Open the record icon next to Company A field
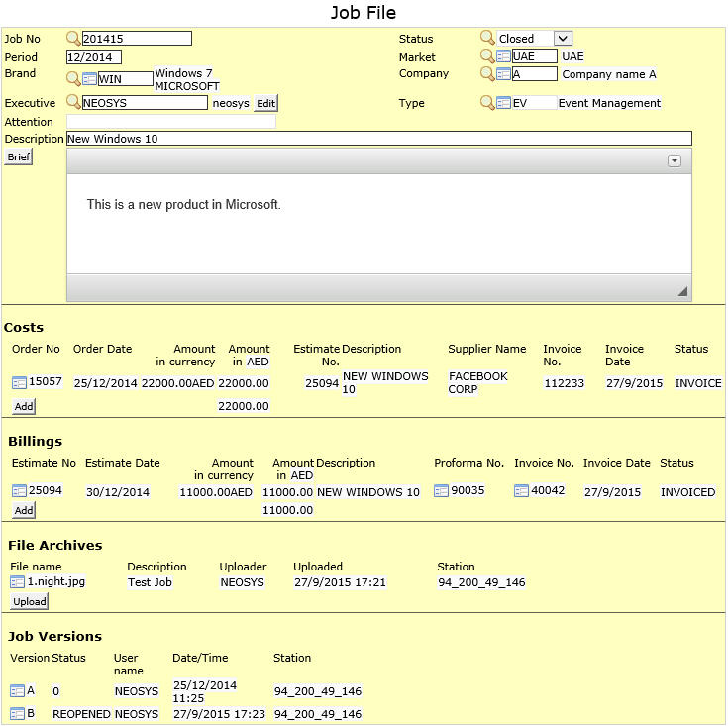The image size is (728, 726). (503, 74)
